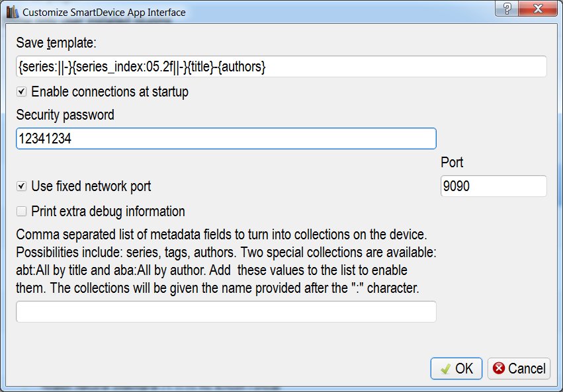Click the "Security password" label

tap(65, 115)
